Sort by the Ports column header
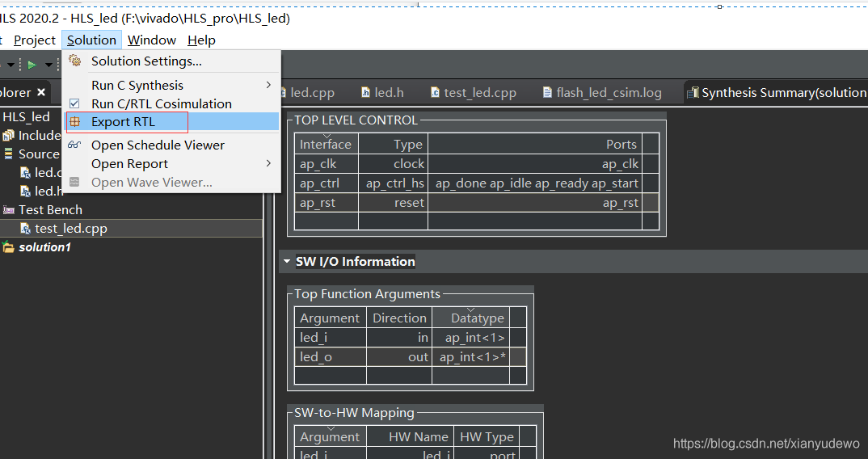The width and height of the screenshot is (868, 459). [x=535, y=144]
